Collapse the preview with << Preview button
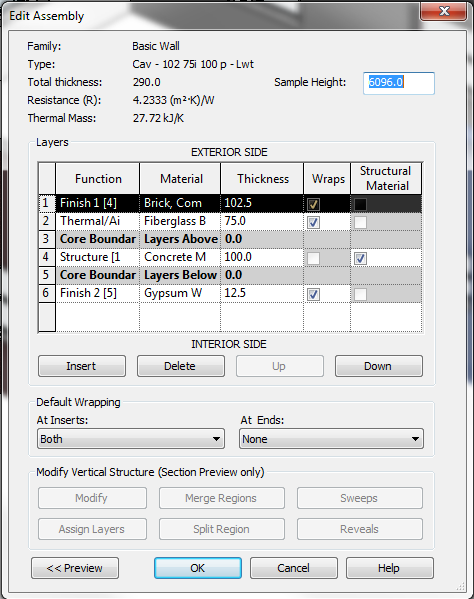Viewport: 474px width, 599px height. click(75, 568)
